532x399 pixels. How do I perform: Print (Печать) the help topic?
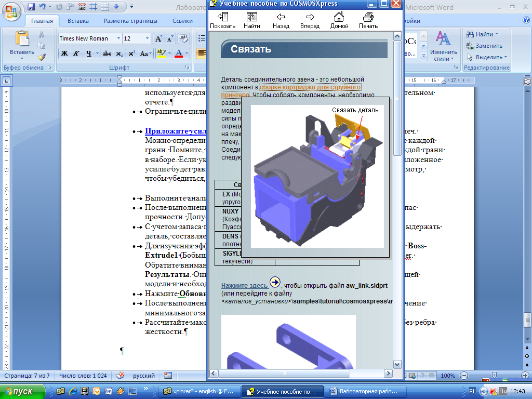[368, 20]
